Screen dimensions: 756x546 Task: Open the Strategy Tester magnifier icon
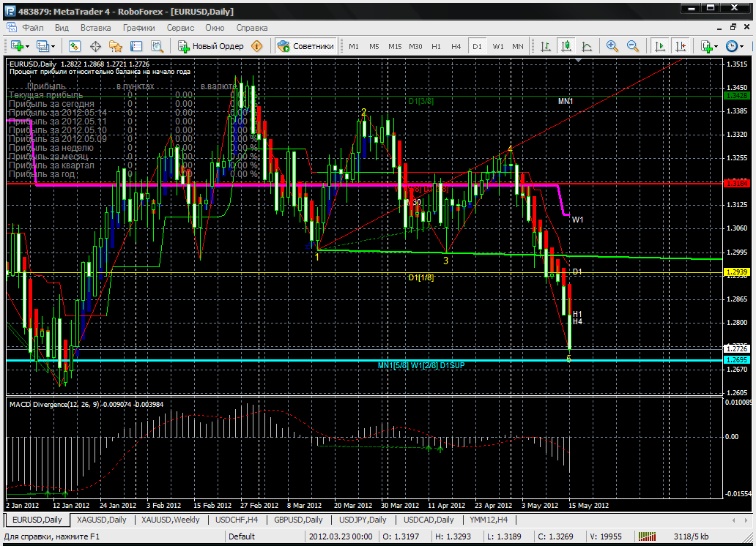pyautogui.click(x=157, y=46)
